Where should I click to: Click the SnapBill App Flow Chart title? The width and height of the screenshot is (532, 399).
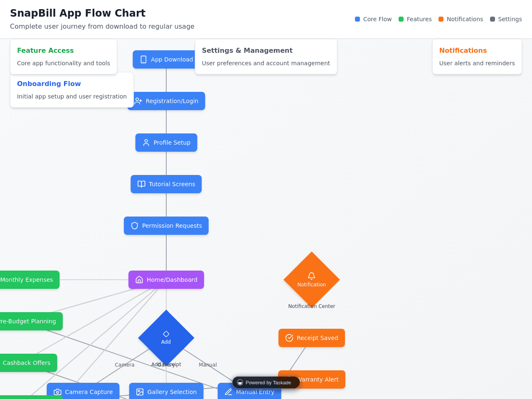[78, 13]
